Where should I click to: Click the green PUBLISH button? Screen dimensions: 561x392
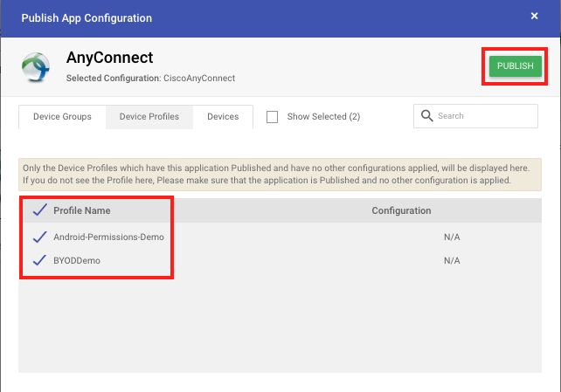[516, 66]
